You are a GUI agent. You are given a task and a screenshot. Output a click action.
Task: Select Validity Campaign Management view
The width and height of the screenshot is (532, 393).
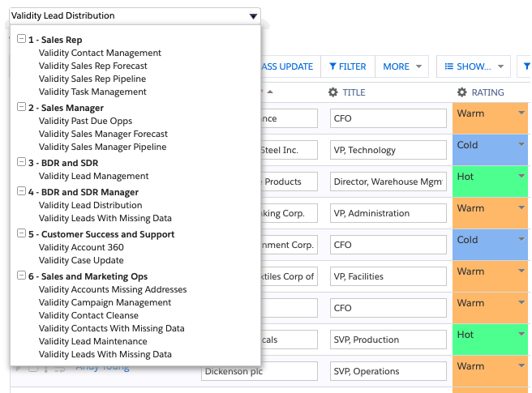(x=105, y=302)
